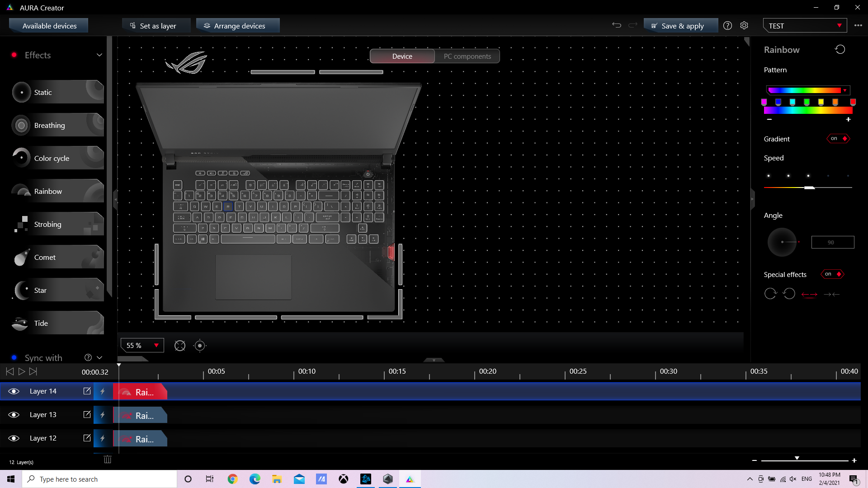Collapse the Effects section chevron
This screenshot has height=488, width=868.
99,55
